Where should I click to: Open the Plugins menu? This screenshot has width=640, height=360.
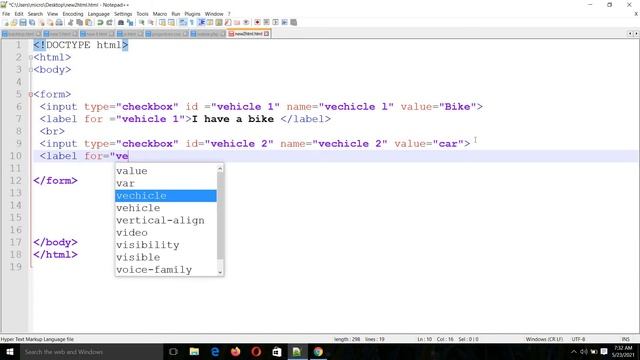(192, 14)
